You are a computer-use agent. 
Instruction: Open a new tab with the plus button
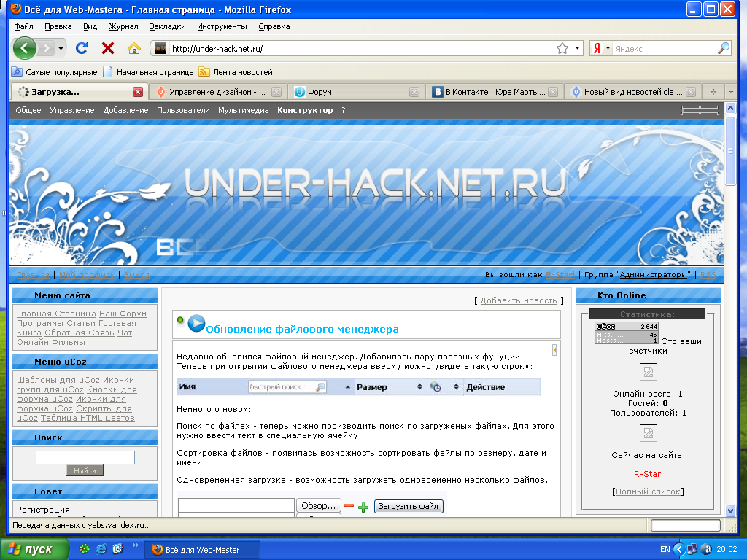point(713,92)
